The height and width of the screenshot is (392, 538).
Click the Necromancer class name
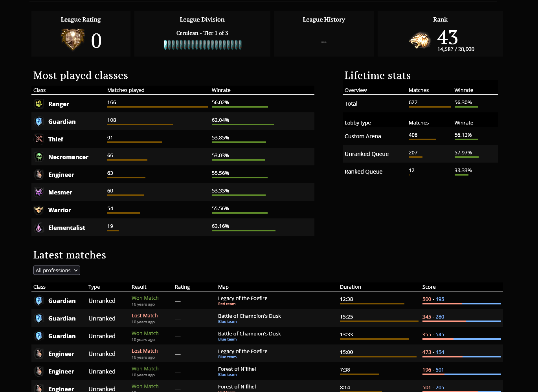point(68,157)
